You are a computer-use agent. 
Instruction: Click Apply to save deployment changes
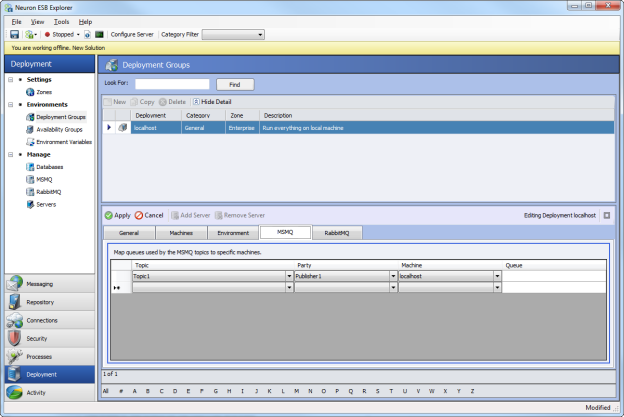pos(116,215)
